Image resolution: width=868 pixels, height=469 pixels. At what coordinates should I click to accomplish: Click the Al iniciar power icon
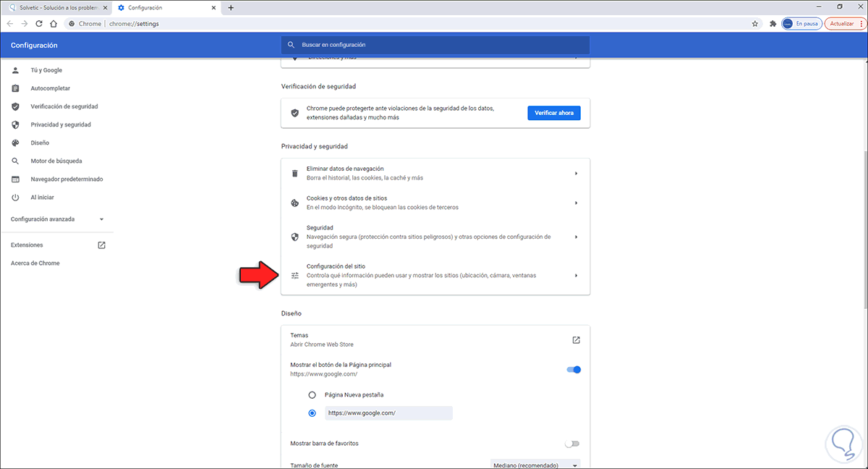(15, 197)
